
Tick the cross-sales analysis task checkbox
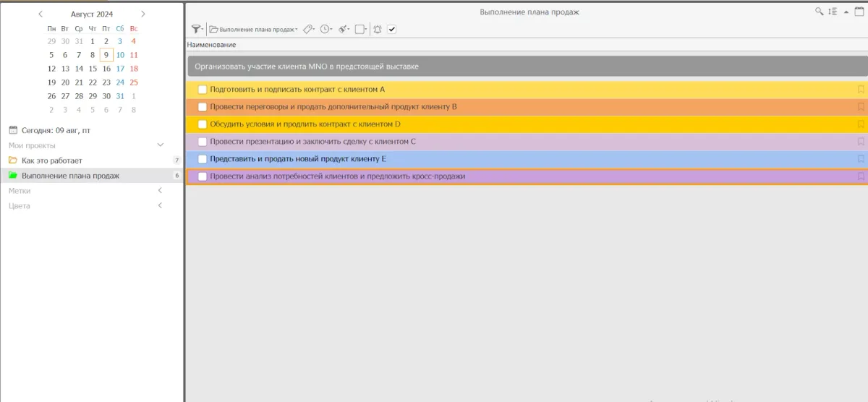point(203,176)
